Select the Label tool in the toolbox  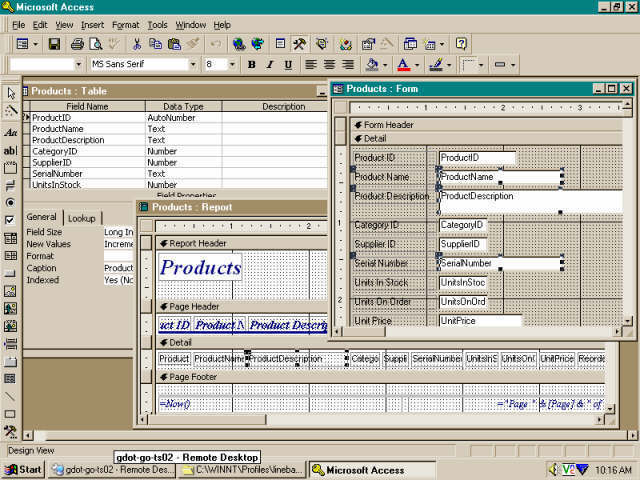(x=11, y=132)
